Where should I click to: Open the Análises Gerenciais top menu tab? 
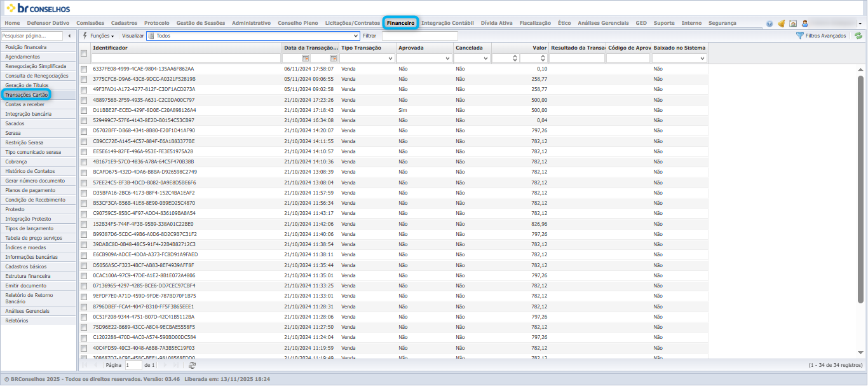click(x=603, y=23)
